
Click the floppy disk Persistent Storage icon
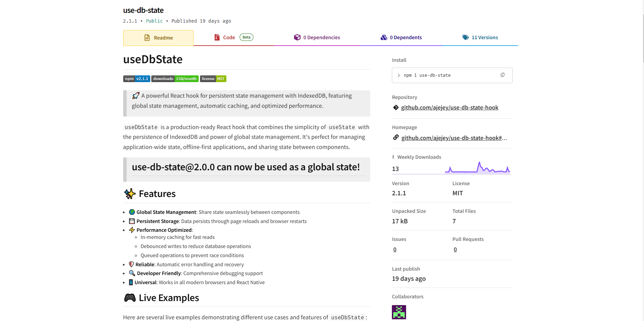(132, 221)
